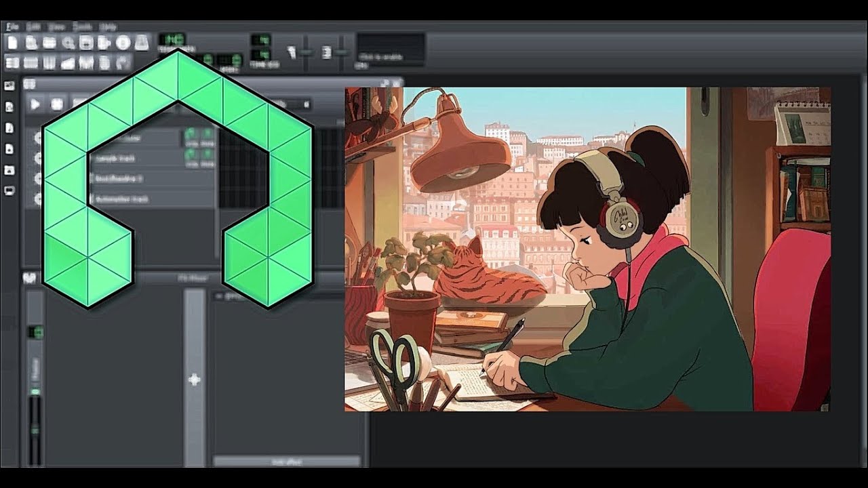Enable the oscilloscope 'Click to enable' display
868x488 pixels.
[x=391, y=49]
